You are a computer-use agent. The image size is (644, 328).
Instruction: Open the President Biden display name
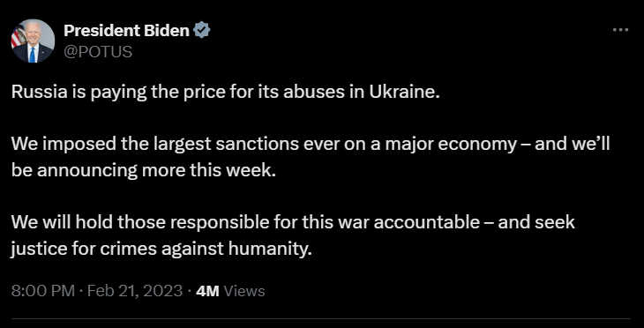126,30
